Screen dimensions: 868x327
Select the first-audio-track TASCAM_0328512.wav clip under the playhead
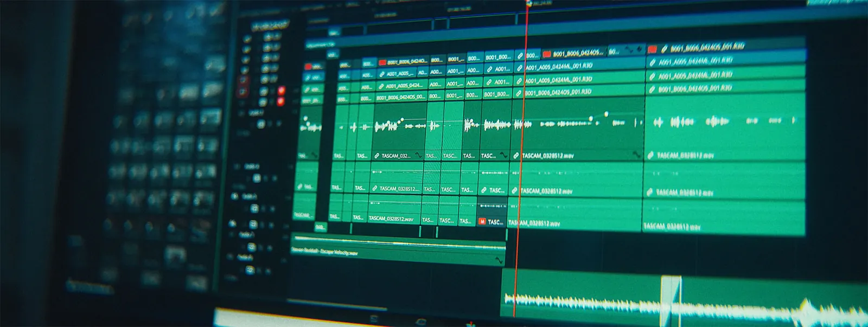tap(578, 130)
